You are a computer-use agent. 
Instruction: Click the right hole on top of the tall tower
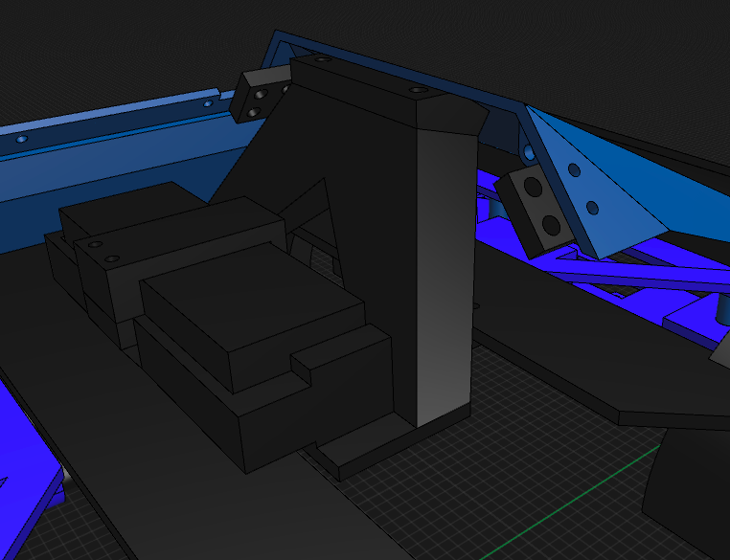tap(416, 90)
